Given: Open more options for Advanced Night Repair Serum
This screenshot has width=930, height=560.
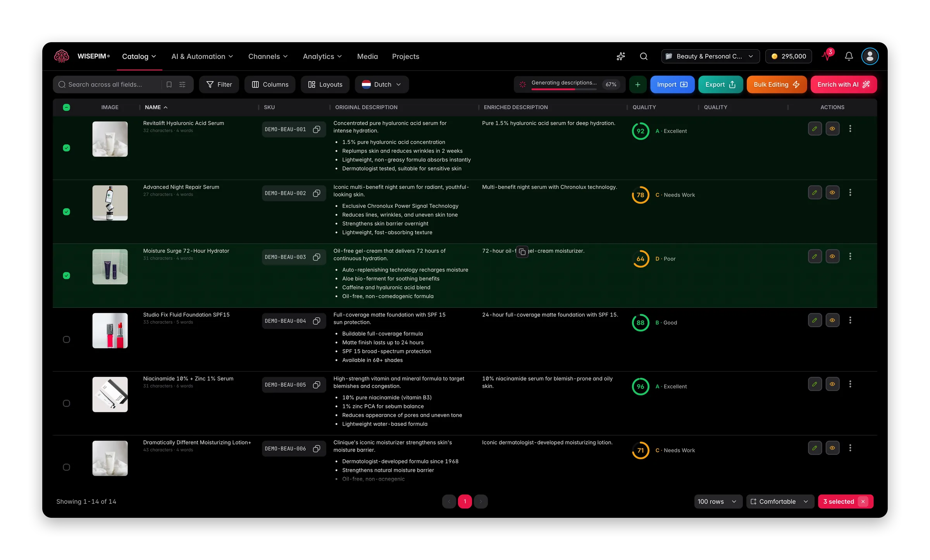Looking at the screenshot, I should (850, 193).
